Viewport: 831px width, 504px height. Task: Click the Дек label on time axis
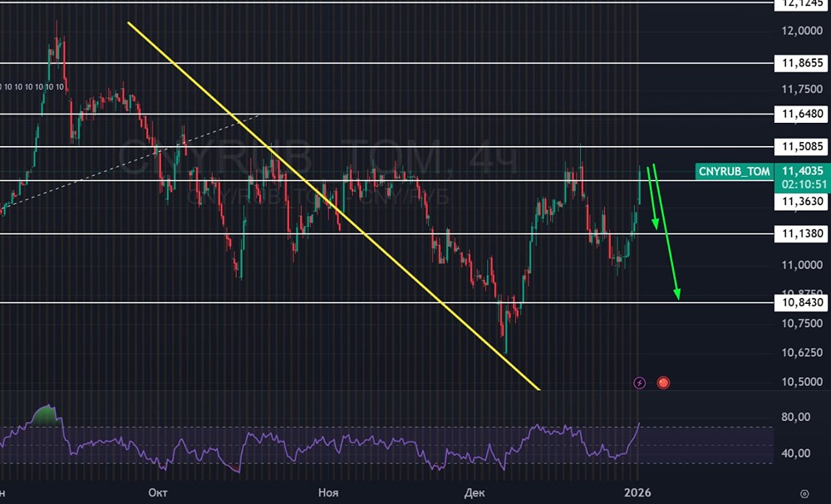(x=474, y=493)
